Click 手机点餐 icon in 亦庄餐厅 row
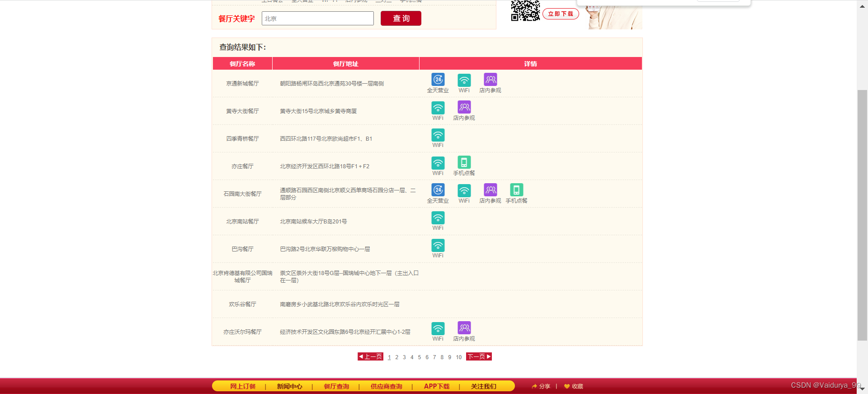 (464, 162)
